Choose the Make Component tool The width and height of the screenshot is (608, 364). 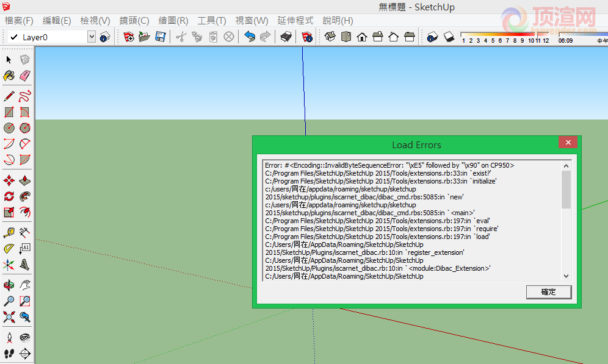(x=25, y=60)
